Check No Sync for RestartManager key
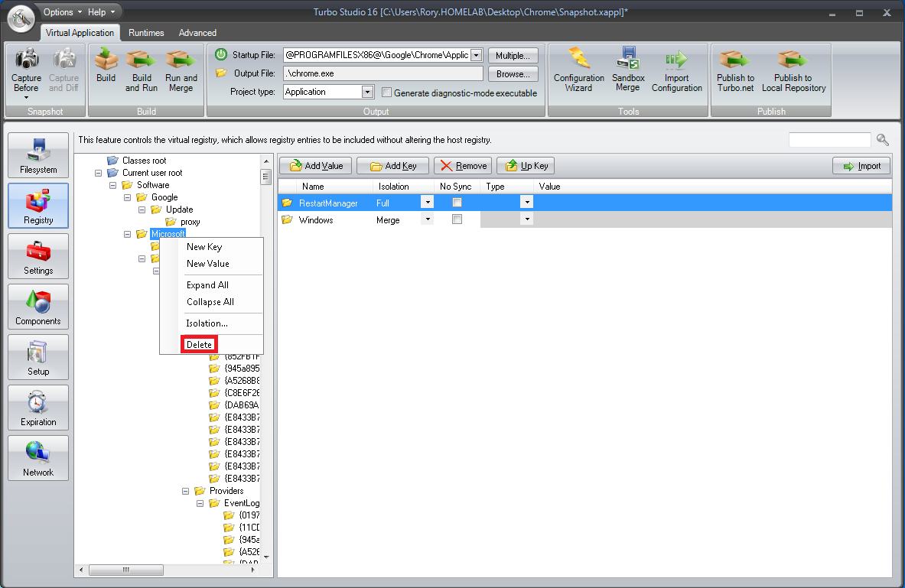The image size is (905, 588). (456, 202)
